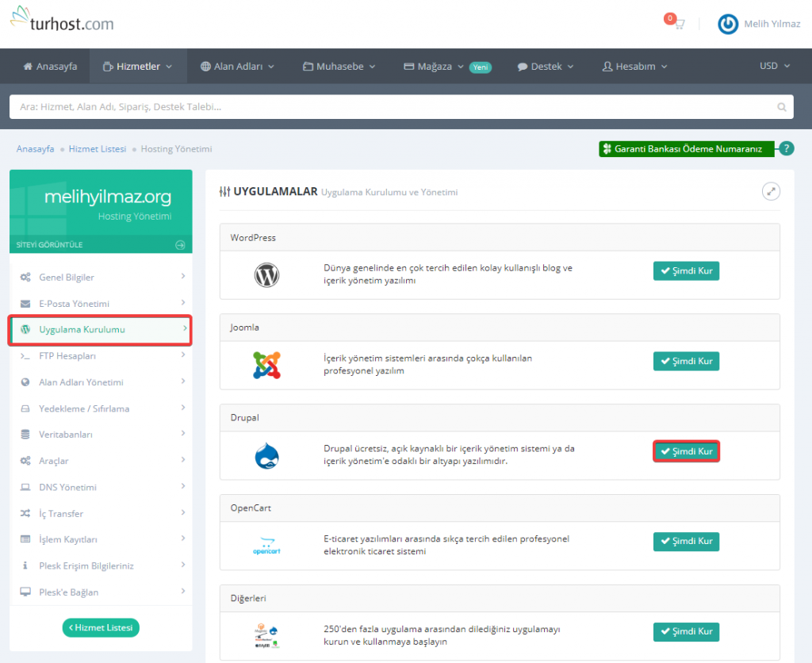Expand the Hizmetler dropdown menu
The height and width of the screenshot is (663, 812).
[x=138, y=67]
